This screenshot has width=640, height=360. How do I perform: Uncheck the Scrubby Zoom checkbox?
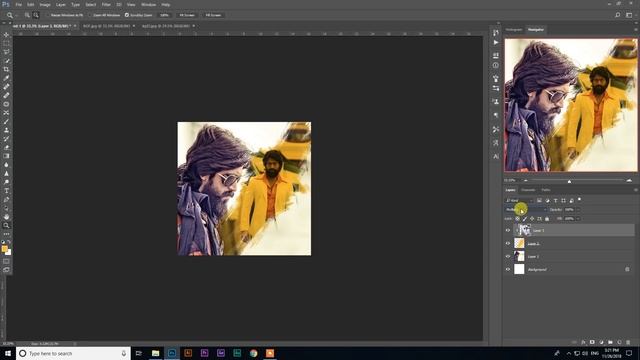tap(127, 15)
